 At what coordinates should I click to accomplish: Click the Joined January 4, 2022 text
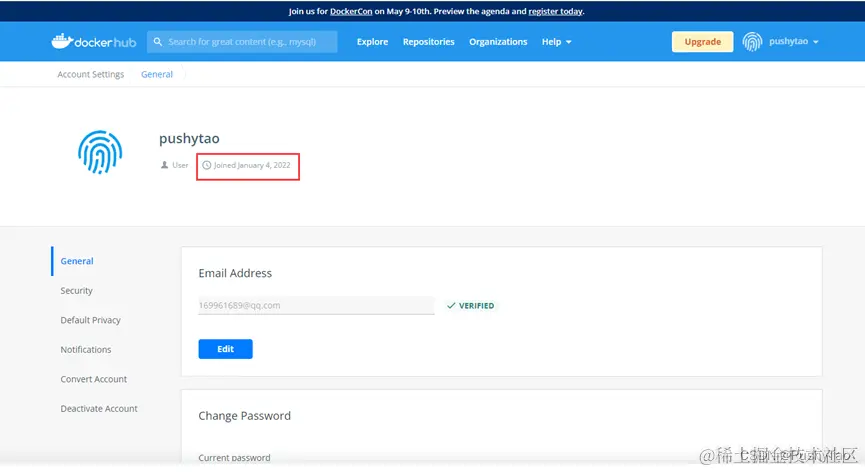click(x=252, y=165)
